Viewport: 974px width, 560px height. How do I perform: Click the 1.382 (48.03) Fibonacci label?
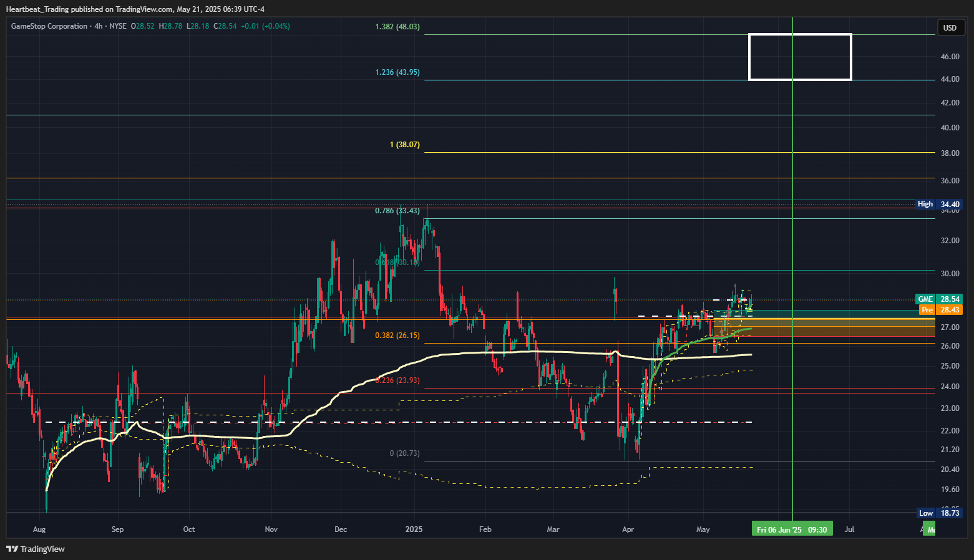pyautogui.click(x=397, y=27)
